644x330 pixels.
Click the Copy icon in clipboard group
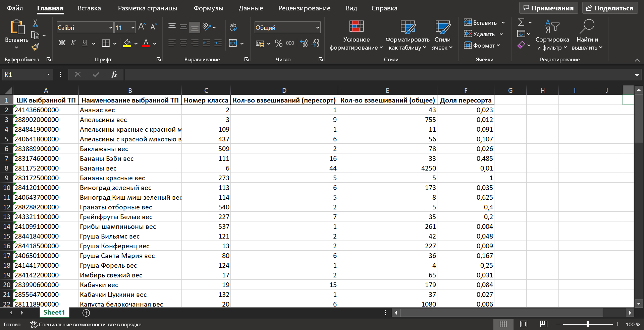(35, 35)
